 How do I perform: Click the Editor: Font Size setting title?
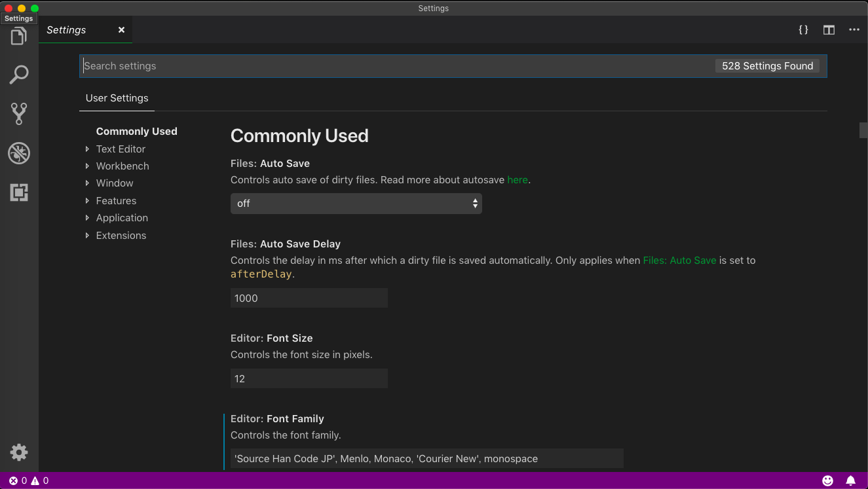(272, 338)
